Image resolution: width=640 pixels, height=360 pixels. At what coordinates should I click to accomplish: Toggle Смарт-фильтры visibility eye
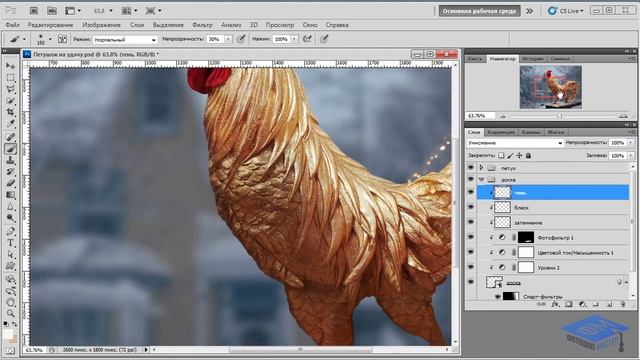[498, 297]
